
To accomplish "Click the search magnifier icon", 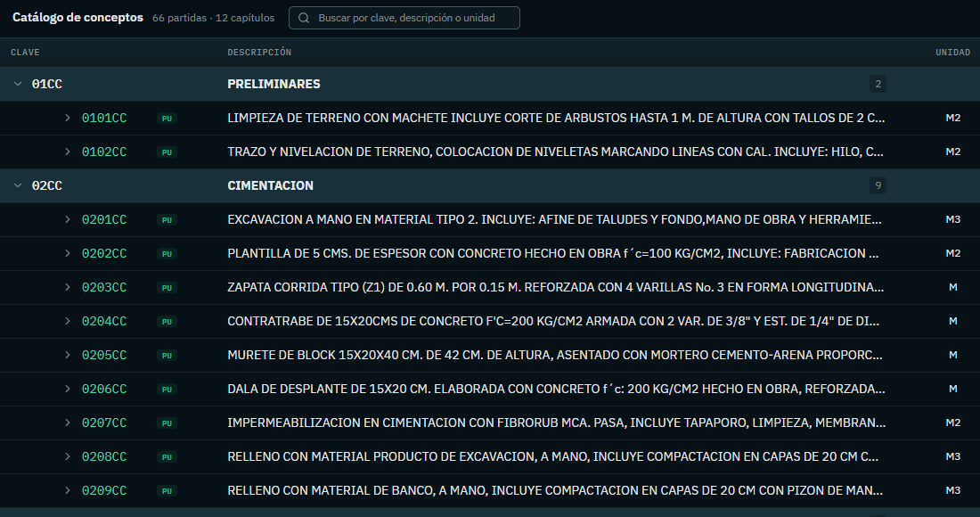I will click(304, 18).
